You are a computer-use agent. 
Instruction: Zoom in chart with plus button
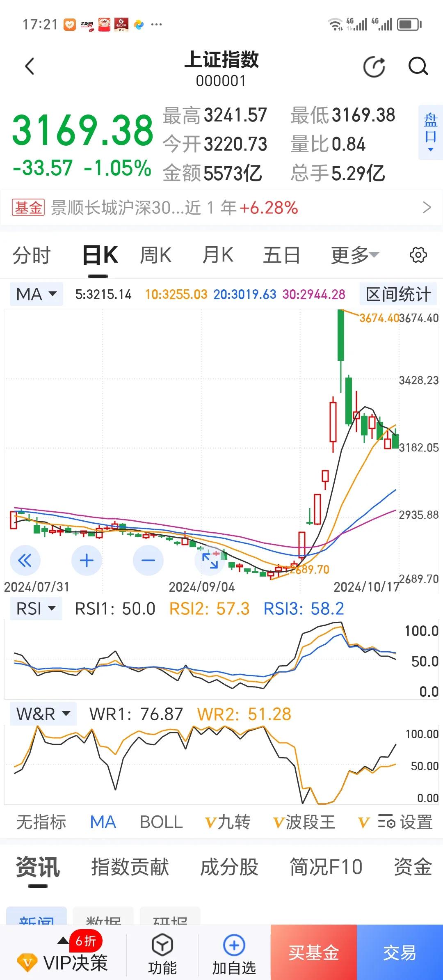point(87,560)
